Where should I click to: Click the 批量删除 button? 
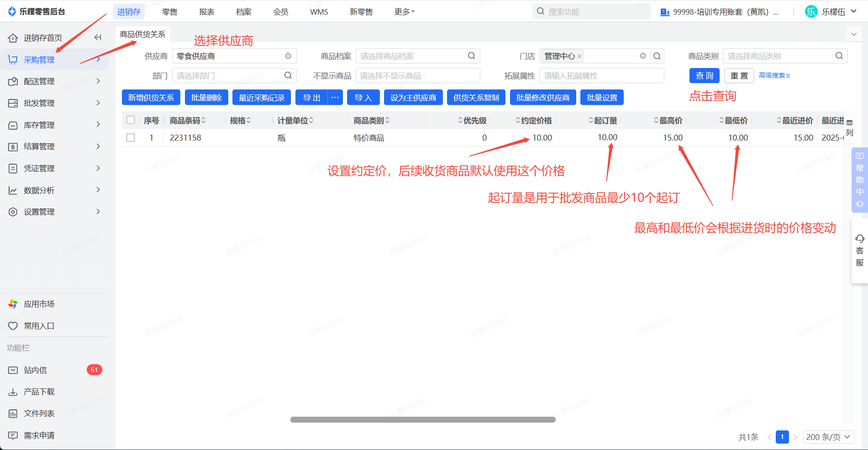point(206,98)
